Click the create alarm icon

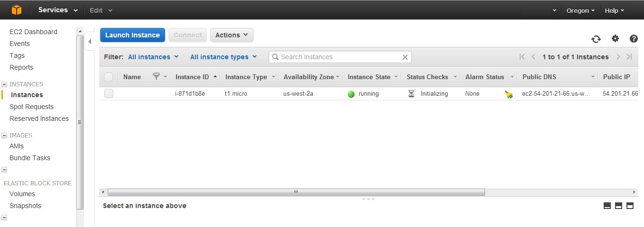509,94
